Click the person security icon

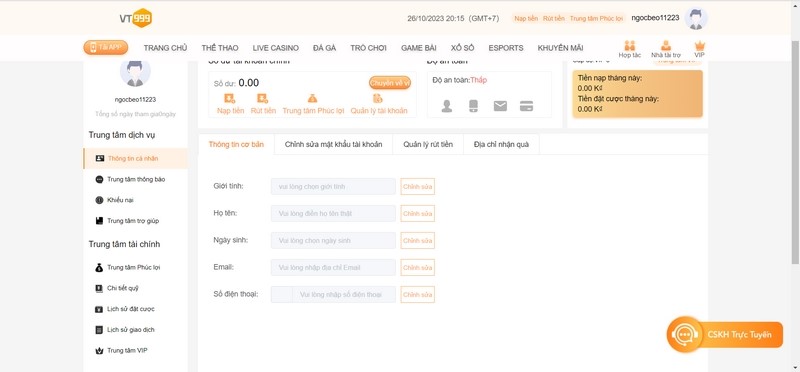point(446,106)
